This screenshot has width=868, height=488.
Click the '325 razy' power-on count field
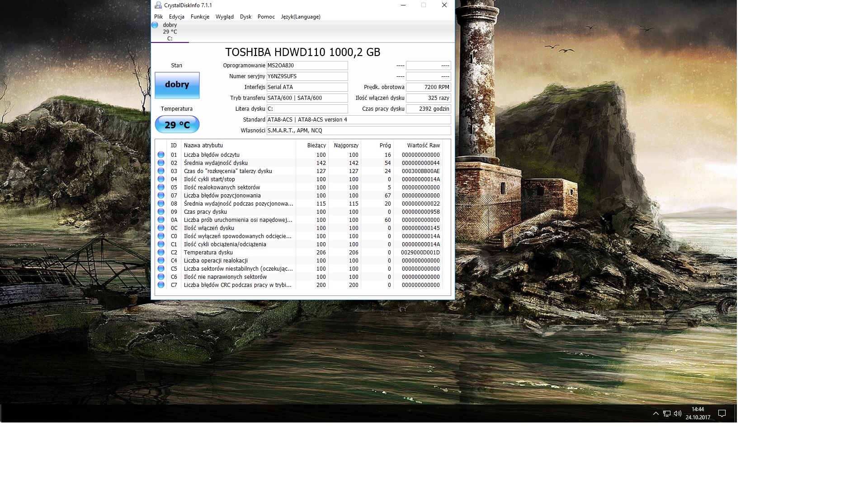point(428,98)
